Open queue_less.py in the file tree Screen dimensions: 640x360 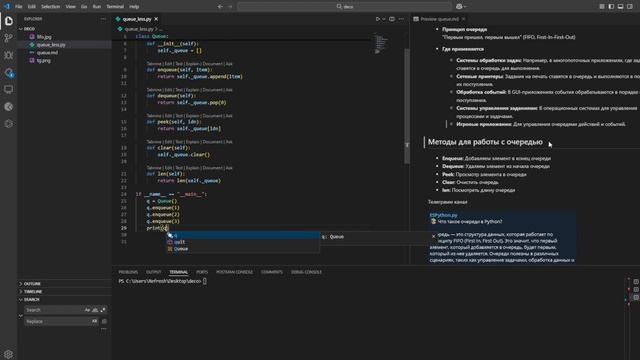click(51, 44)
